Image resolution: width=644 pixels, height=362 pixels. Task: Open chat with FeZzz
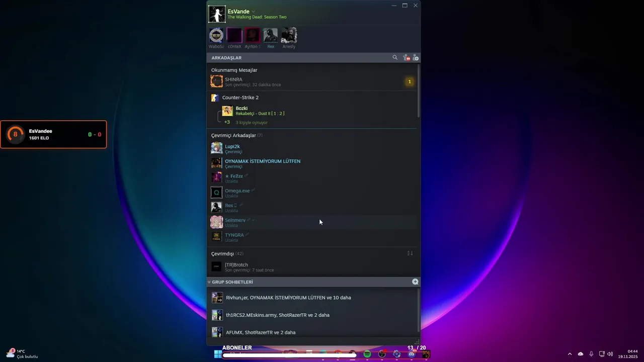pos(313,177)
